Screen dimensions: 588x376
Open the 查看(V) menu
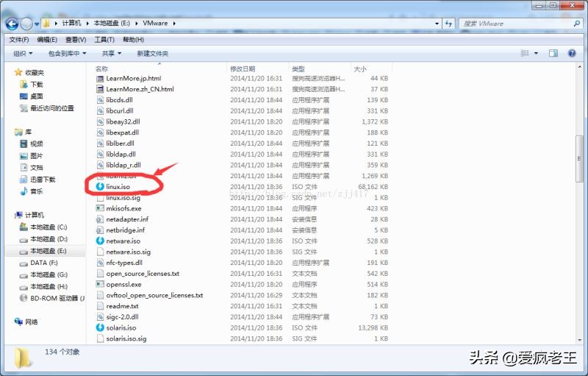76,40
